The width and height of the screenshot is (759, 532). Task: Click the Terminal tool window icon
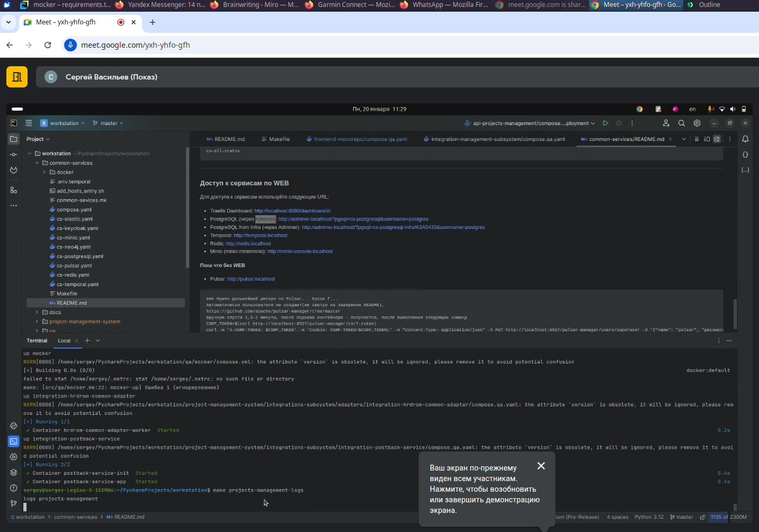[x=14, y=441]
